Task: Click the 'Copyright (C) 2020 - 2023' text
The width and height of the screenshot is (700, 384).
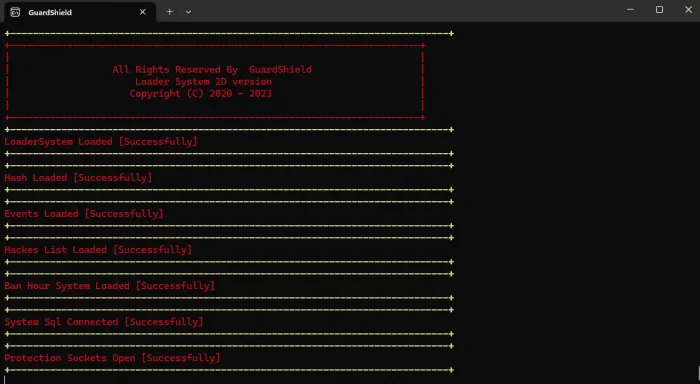Action: click(x=200, y=94)
